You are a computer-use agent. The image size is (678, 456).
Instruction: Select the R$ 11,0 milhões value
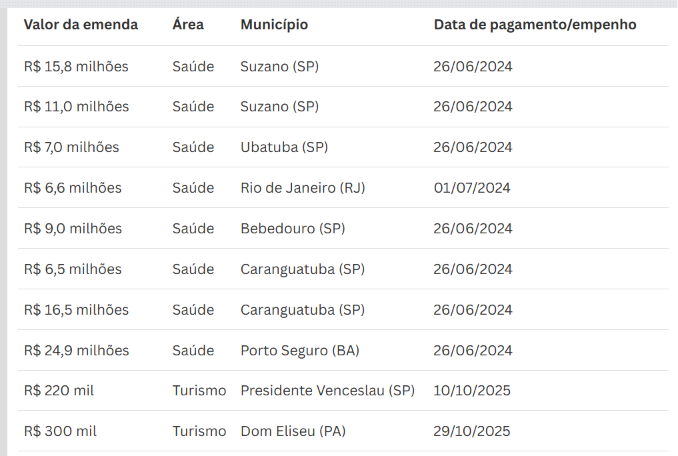tap(77, 106)
